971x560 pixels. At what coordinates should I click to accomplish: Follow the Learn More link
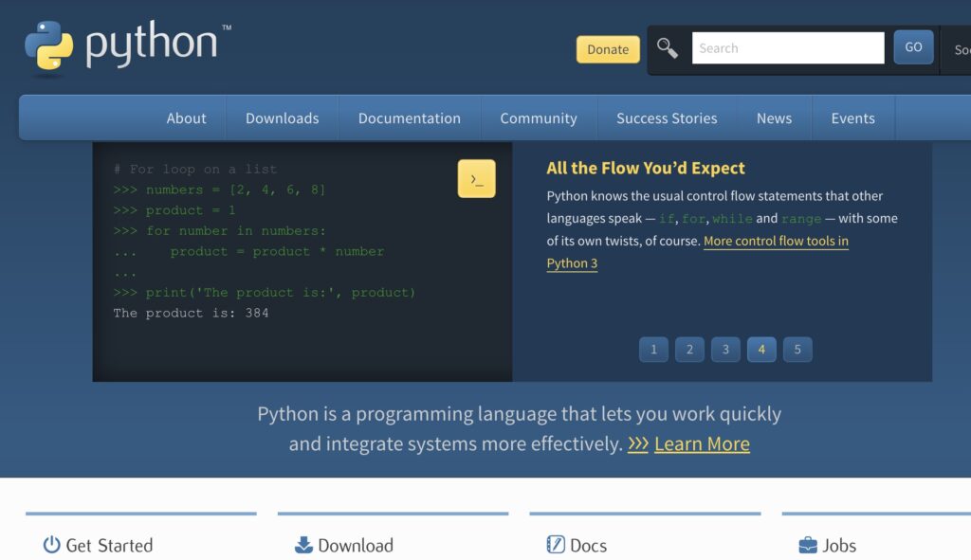click(x=702, y=443)
